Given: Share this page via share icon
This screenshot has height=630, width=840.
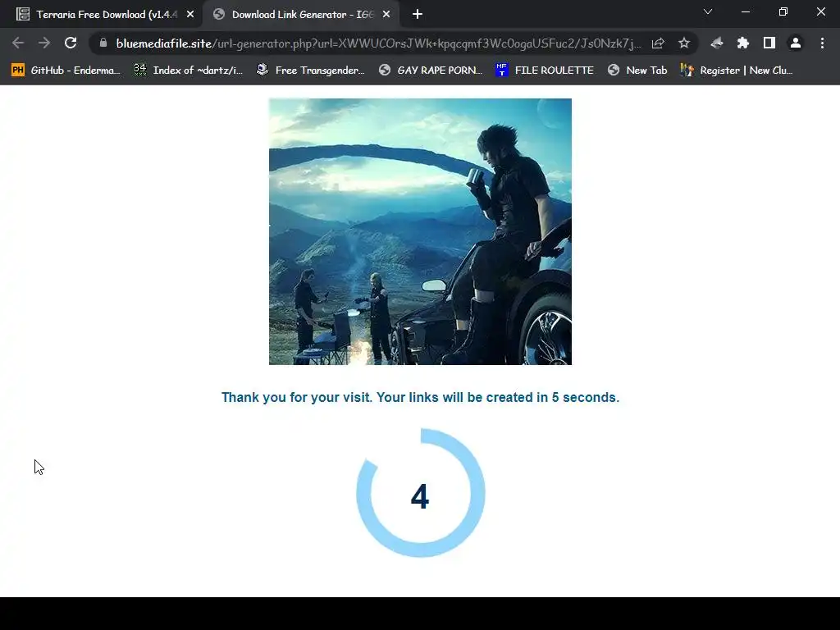Looking at the screenshot, I should click(658, 43).
